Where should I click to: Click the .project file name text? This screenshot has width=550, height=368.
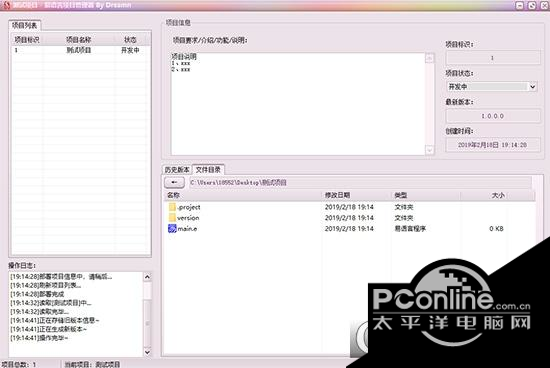pyautogui.click(x=189, y=207)
